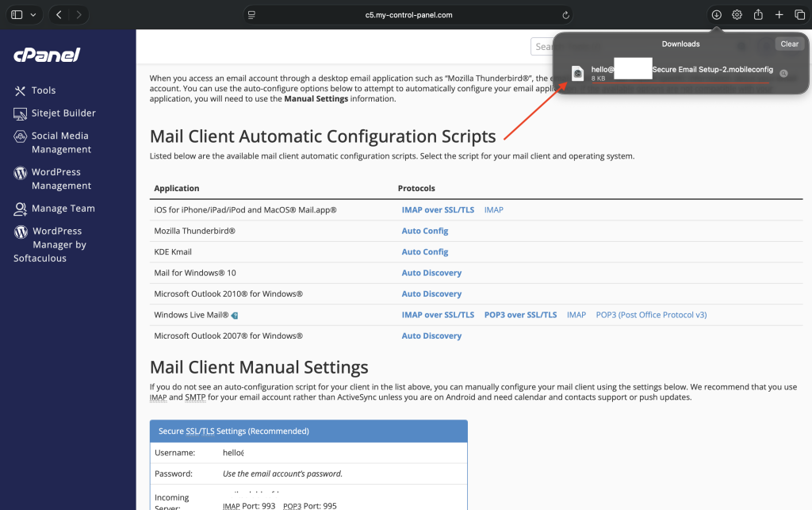Viewport: 812px width, 510px height.
Task: Click Windows Live Mail POP3 over SSL/TLS
Action: coord(520,315)
